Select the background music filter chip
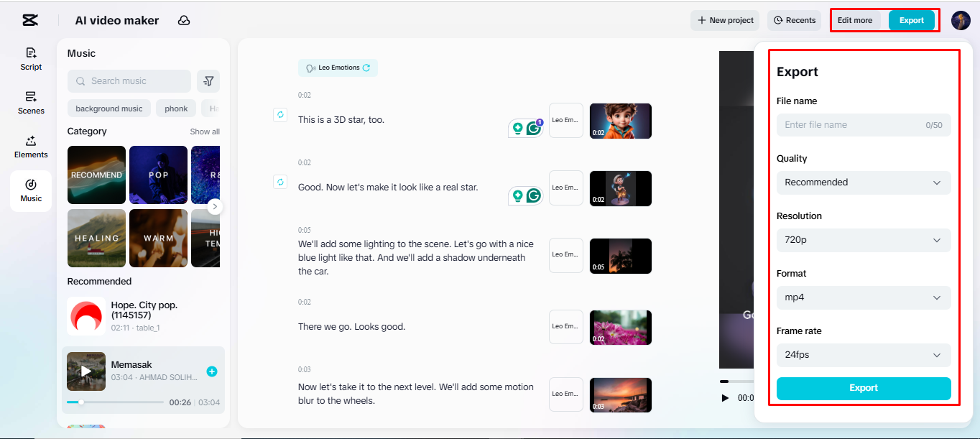 click(x=108, y=108)
